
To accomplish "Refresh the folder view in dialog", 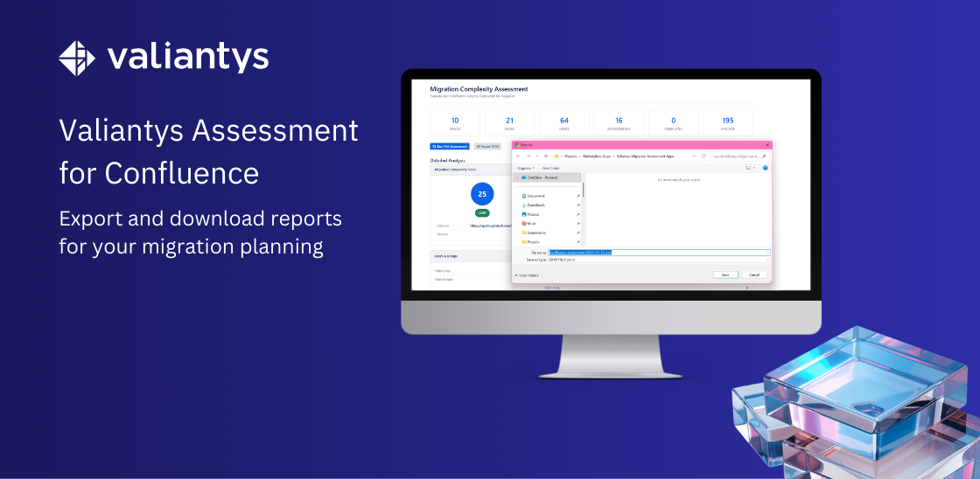I will tap(703, 156).
